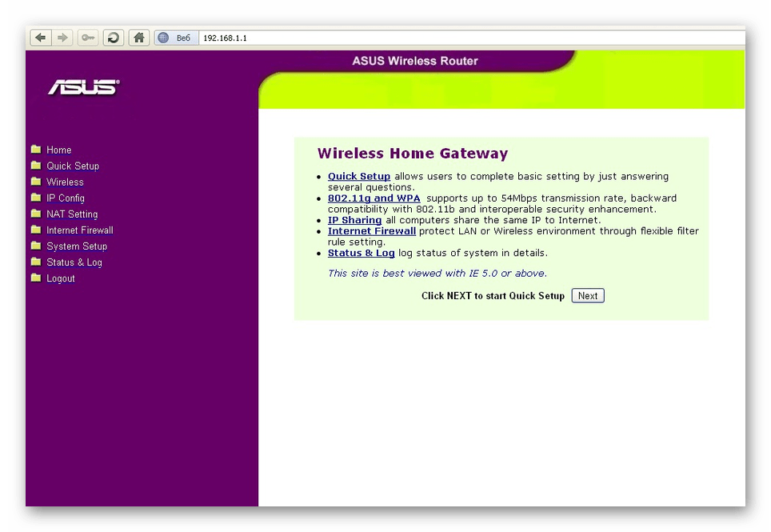Open Quick Setup in the sidebar

pyautogui.click(x=72, y=166)
